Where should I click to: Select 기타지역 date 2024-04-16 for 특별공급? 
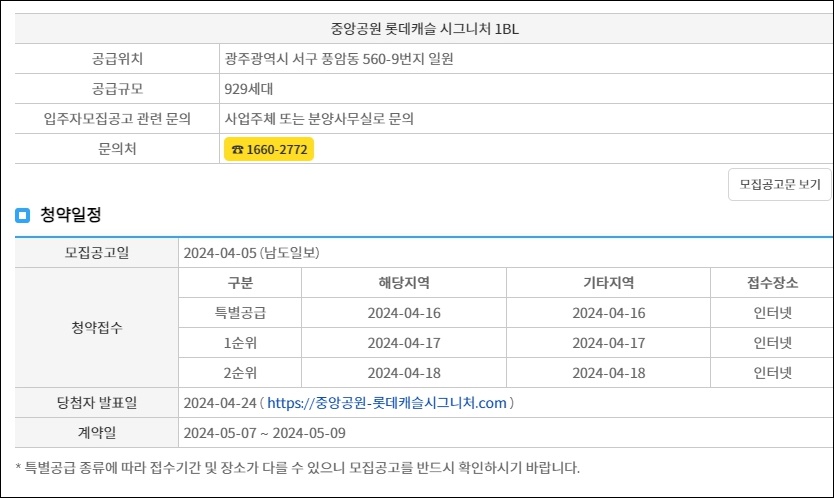click(x=608, y=313)
